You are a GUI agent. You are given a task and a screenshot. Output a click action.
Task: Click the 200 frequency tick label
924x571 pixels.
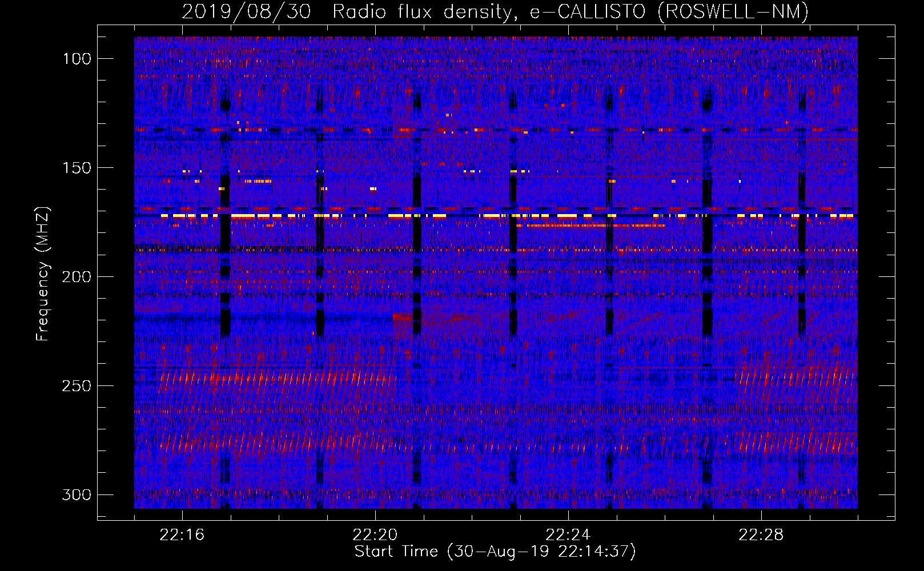coord(77,277)
